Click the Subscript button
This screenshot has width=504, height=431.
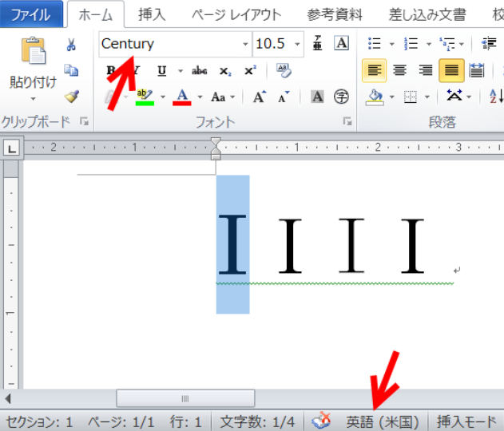click(225, 71)
